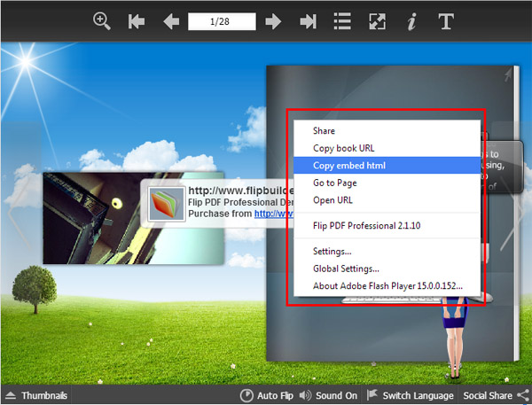The width and height of the screenshot is (532, 405).
Task: Choose Go to Page menu entry
Action: coord(387,183)
